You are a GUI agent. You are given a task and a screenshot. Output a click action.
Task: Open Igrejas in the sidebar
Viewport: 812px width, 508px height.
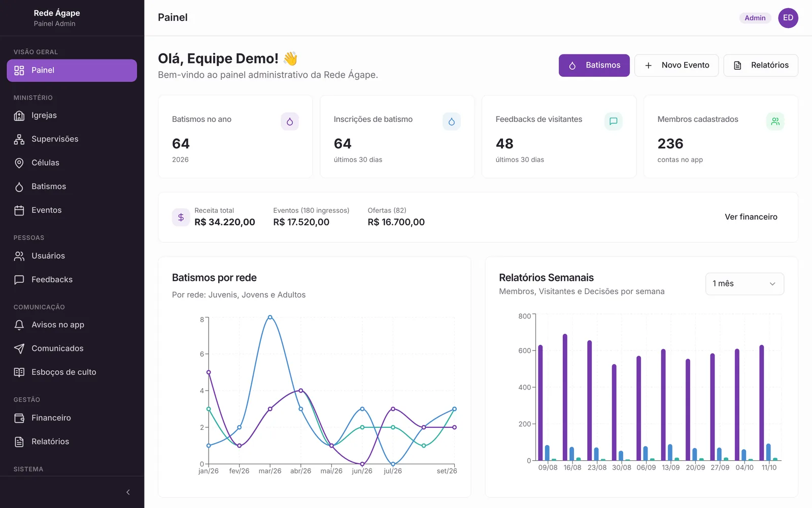72,115
